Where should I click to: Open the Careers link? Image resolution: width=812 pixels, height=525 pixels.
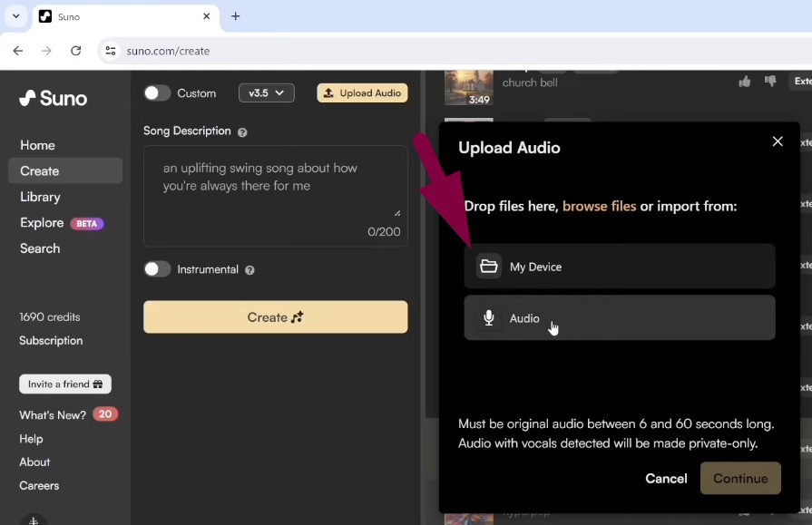pos(39,486)
